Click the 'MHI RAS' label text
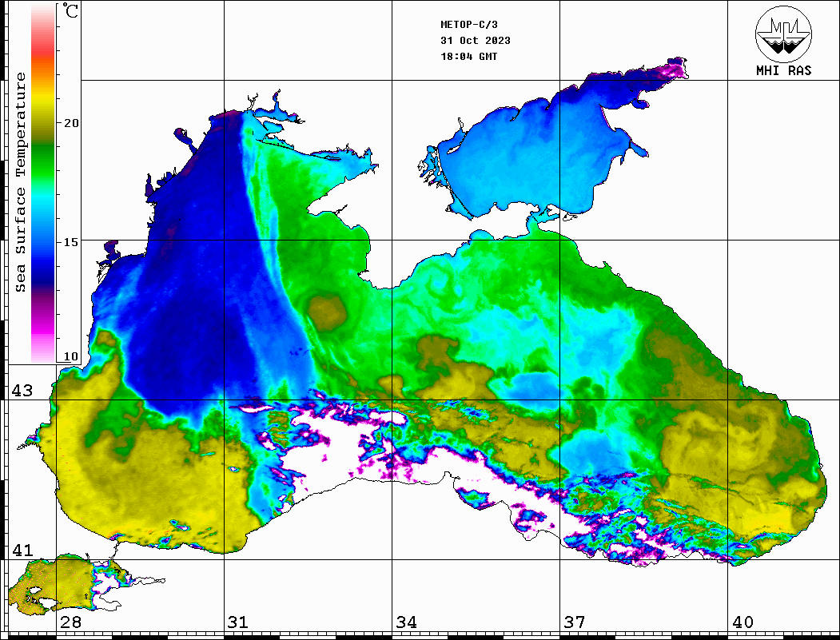Screen dimensions: 840x640 coord(784,70)
